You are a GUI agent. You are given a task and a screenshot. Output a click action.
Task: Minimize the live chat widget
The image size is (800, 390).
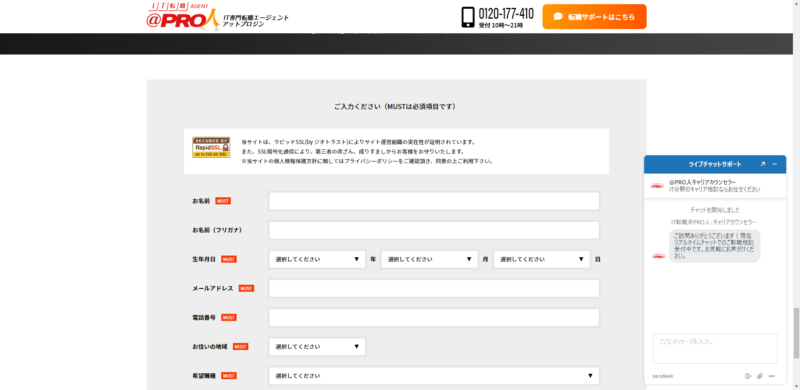(774, 164)
